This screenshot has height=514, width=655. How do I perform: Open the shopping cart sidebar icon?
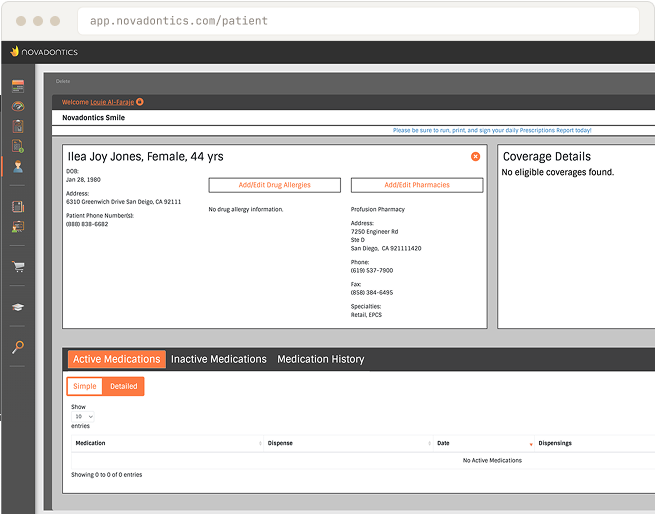18,266
